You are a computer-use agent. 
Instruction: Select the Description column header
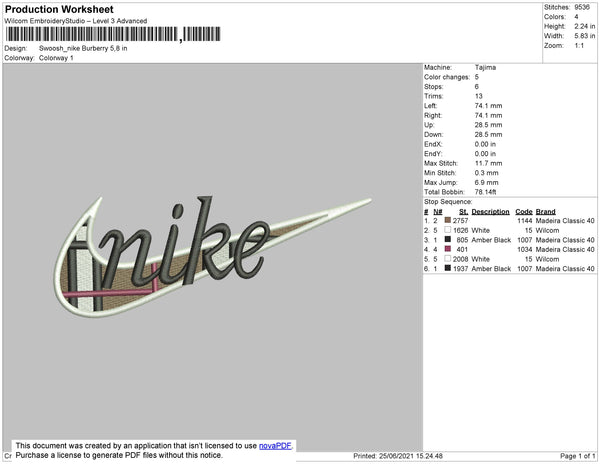click(491, 212)
